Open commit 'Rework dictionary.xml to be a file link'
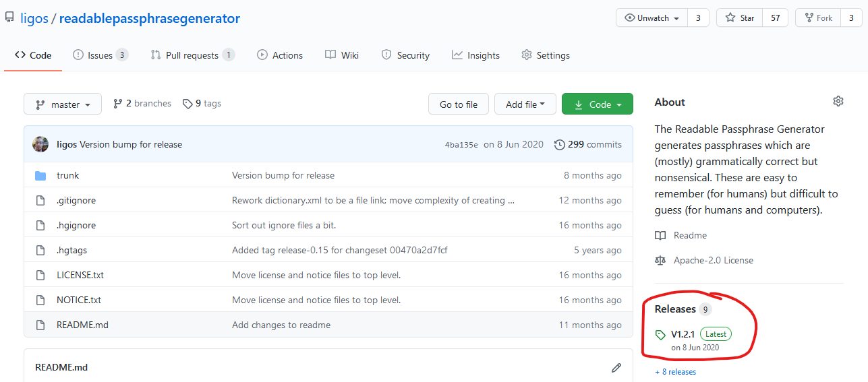868x382 pixels. tap(374, 200)
